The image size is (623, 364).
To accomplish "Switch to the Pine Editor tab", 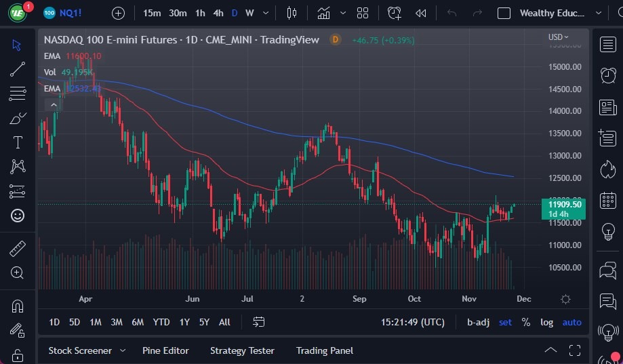I will point(165,350).
